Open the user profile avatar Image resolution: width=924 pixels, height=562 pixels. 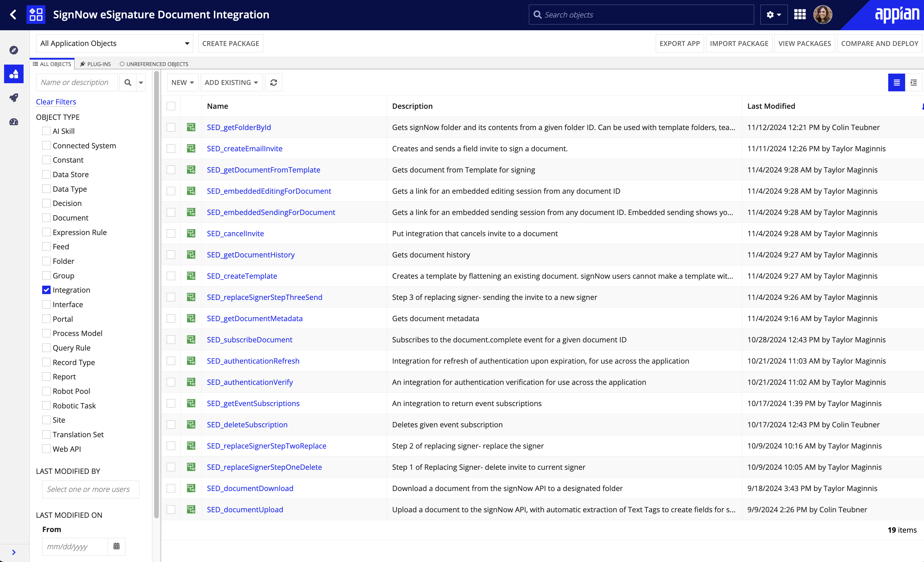[x=823, y=15]
